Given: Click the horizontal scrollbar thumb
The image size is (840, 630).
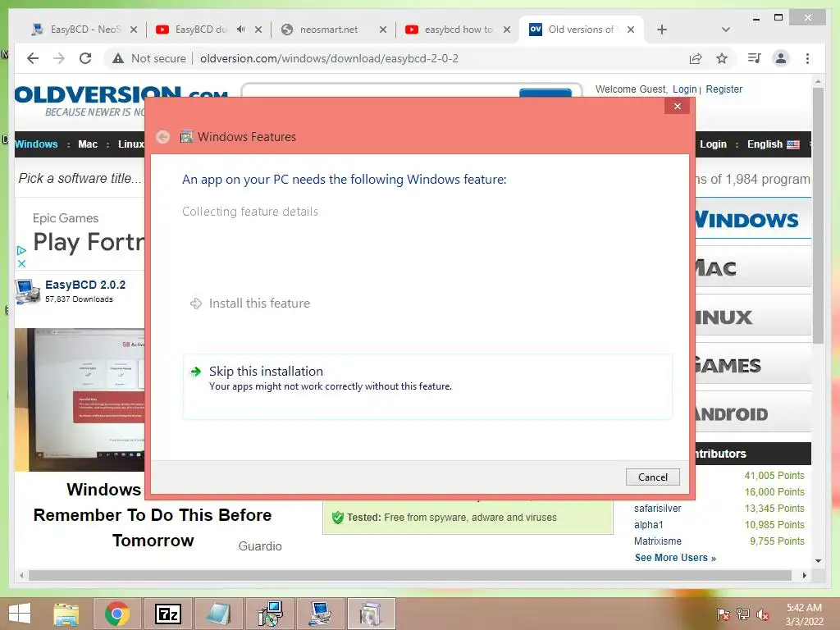Looking at the screenshot, I should (410, 575).
